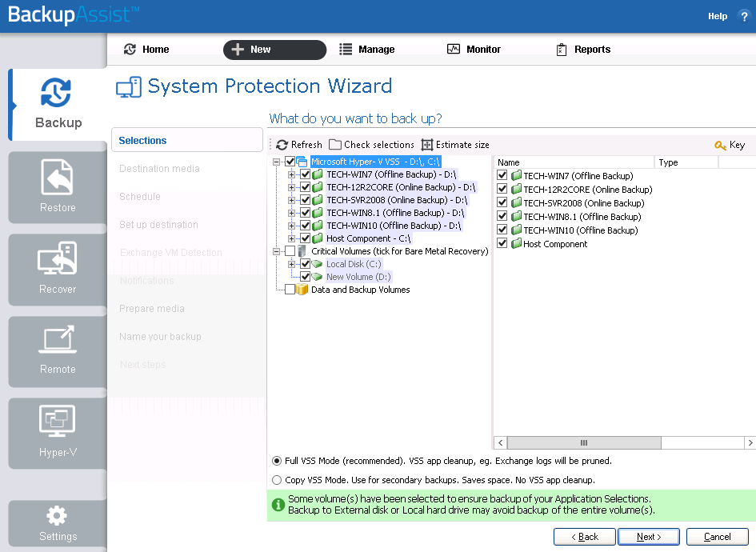Expand Host Component - C:\ tree node
Screen dimensions: 756x552
[291, 238]
